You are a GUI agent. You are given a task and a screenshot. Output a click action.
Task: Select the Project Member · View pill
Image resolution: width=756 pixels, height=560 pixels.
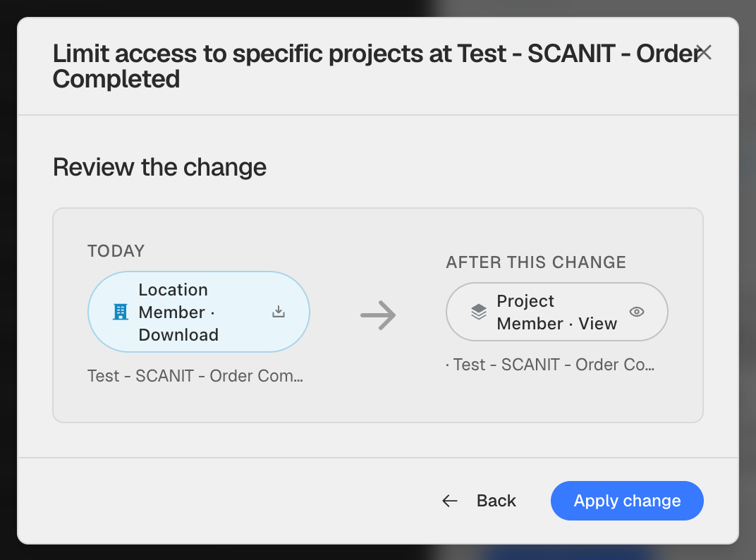point(557,312)
